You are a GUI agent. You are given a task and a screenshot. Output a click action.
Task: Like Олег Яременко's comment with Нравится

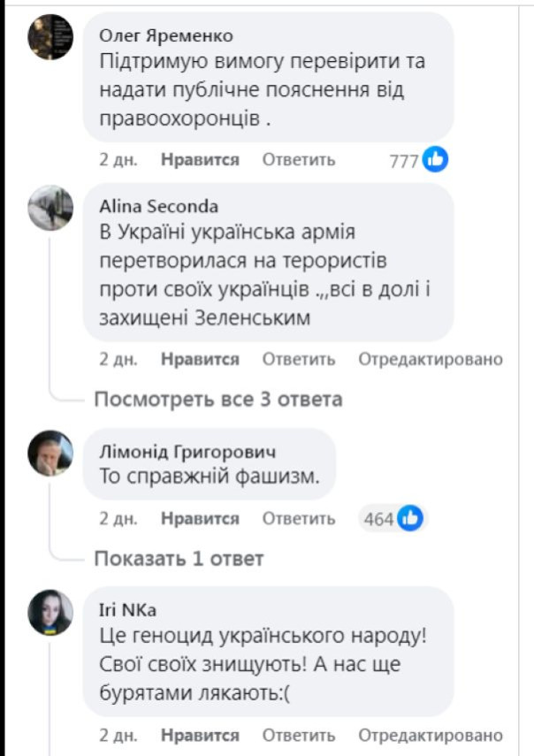tap(200, 160)
